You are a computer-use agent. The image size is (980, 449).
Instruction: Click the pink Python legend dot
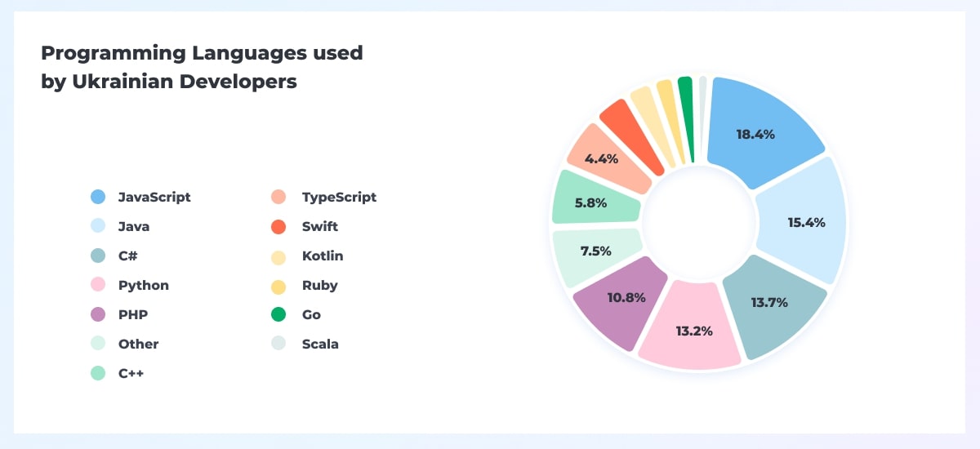pyautogui.click(x=98, y=285)
